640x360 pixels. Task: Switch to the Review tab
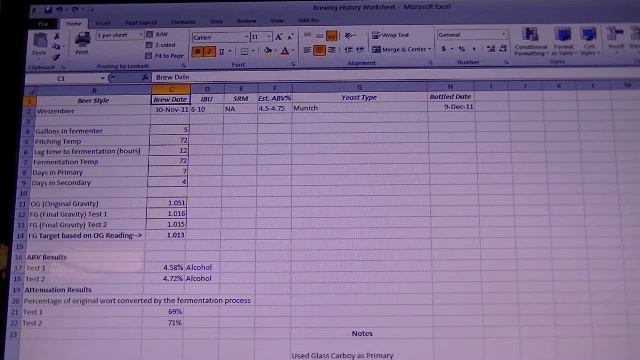point(247,21)
